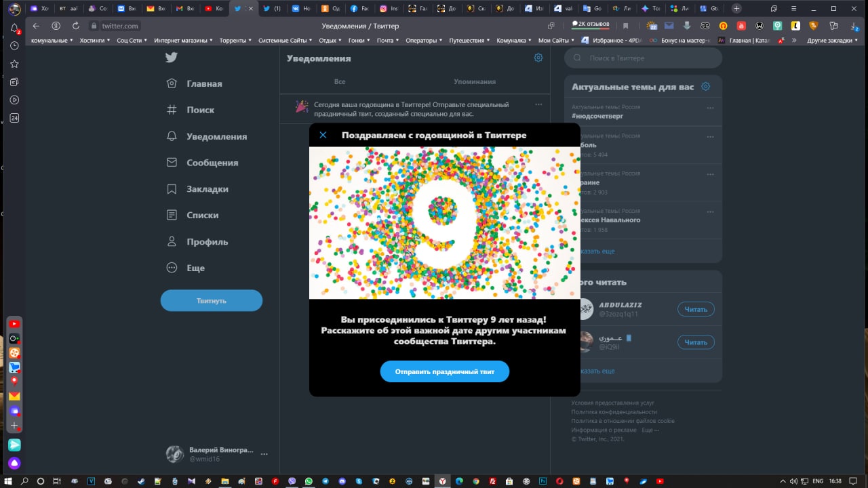Open Профиль person icon
868x488 pixels.
pos(172,241)
